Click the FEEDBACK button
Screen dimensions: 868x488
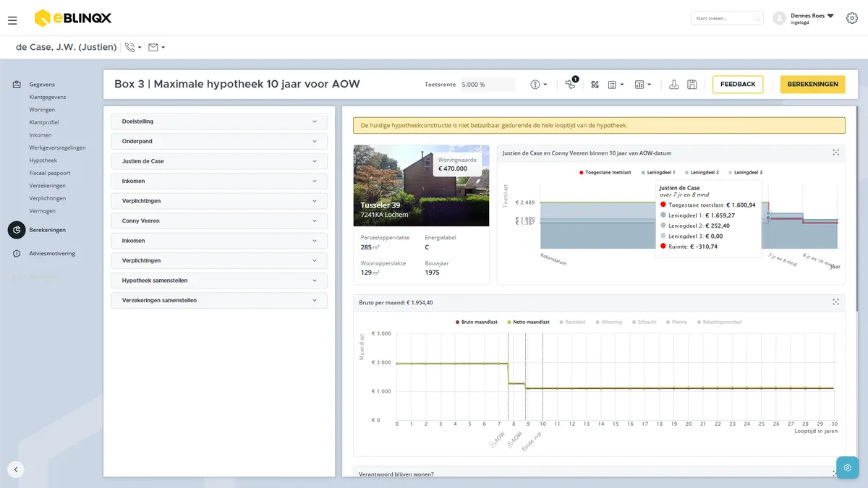point(738,85)
